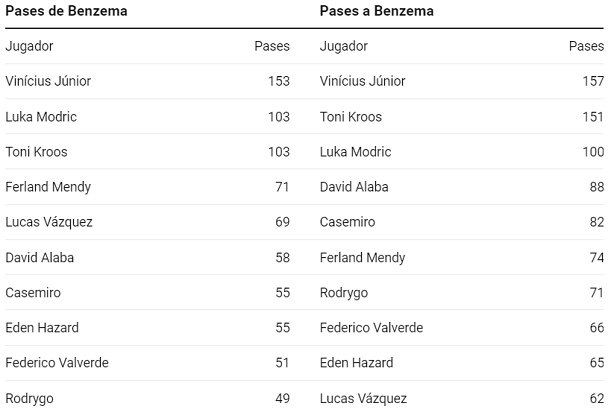Viewport: 614px width, 418px height.
Task: Click David Alaba in the right table
Action: (x=354, y=187)
